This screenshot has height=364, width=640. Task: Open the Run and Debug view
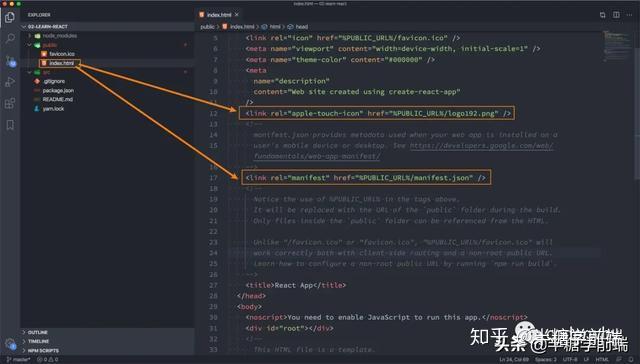(10, 82)
